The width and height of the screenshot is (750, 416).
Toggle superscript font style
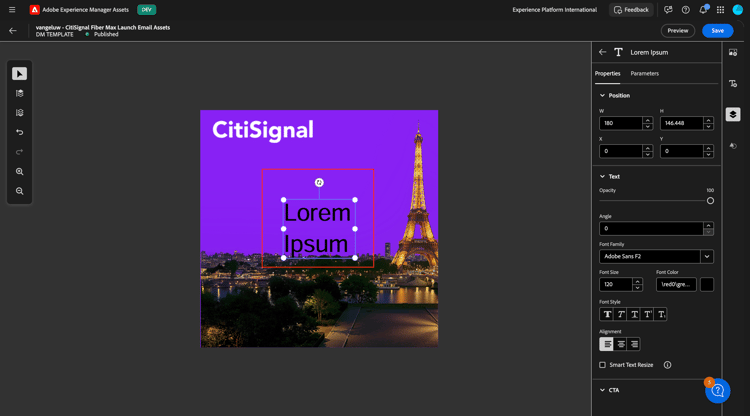tap(648, 314)
